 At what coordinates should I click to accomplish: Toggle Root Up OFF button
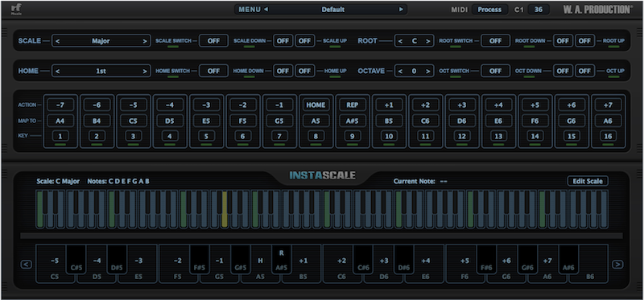click(585, 41)
